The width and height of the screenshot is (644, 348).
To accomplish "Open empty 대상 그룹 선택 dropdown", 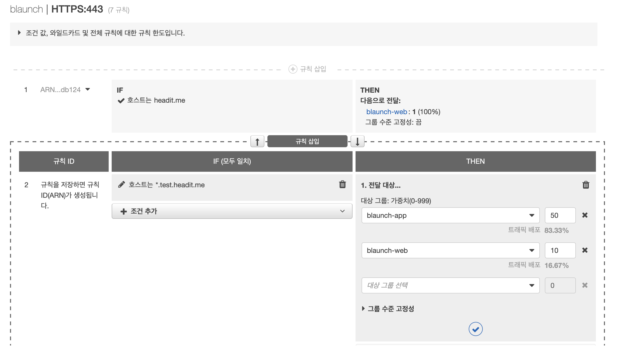I will pos(450,285).
